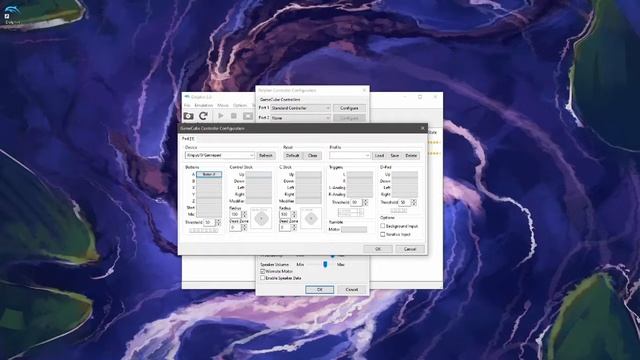Click the Buttons Threshold stepper arrows
The image size is (640, 360).
pos(218,222)
